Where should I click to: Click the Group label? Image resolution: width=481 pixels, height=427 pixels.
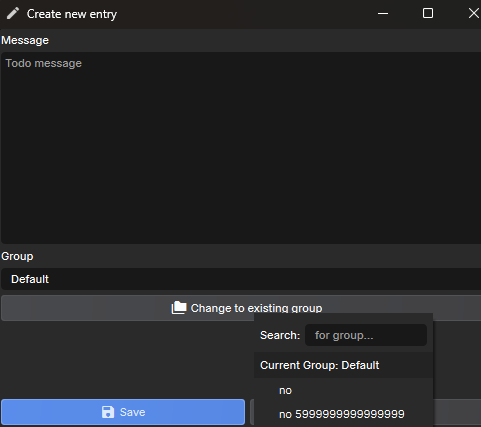tap(17, 256)
